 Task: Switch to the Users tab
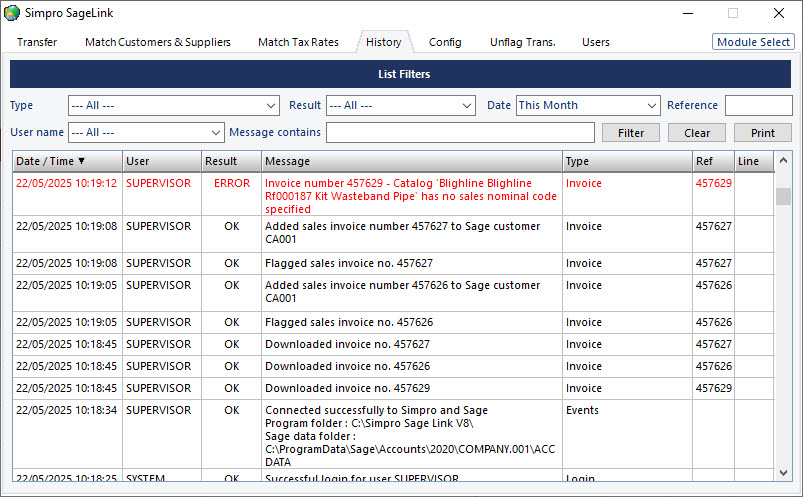(x=596, y=42)
